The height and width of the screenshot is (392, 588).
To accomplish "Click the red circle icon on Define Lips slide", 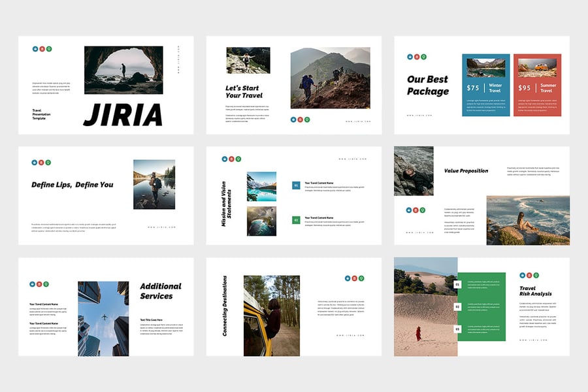I will coord(42,162).
